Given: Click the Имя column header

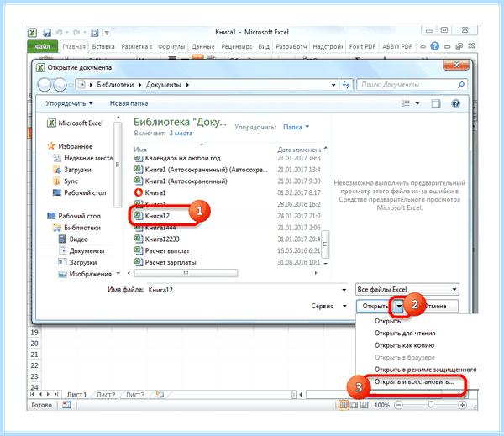Looking at the screenshot, I should [x=140, y=150].
